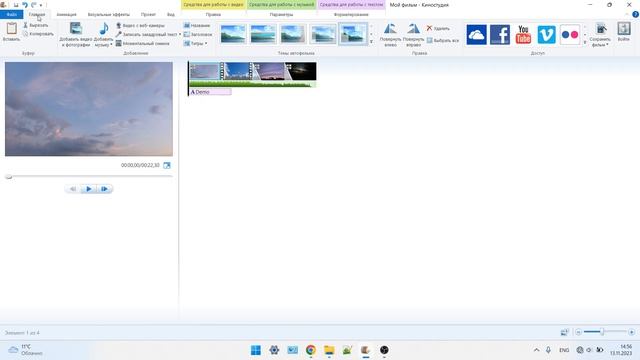
Task: Add a title (Название) slide
Action: tap(197, 25)
